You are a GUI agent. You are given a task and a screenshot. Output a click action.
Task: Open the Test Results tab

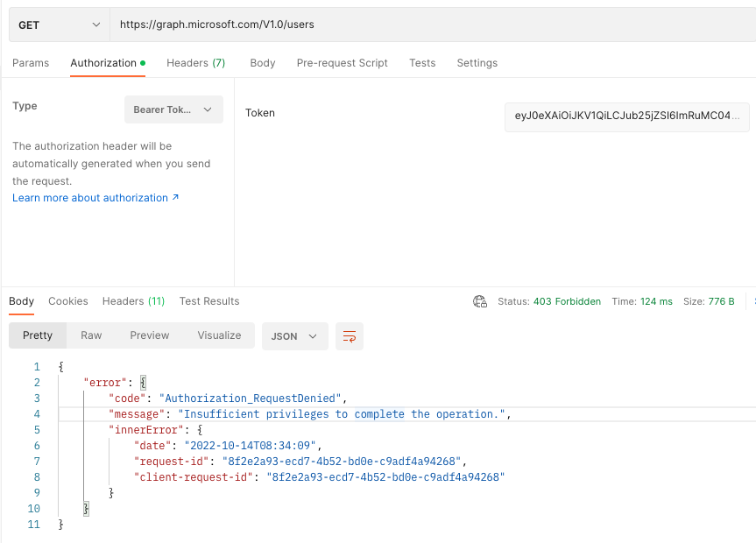pyautogui.click(x=209, y=301)
